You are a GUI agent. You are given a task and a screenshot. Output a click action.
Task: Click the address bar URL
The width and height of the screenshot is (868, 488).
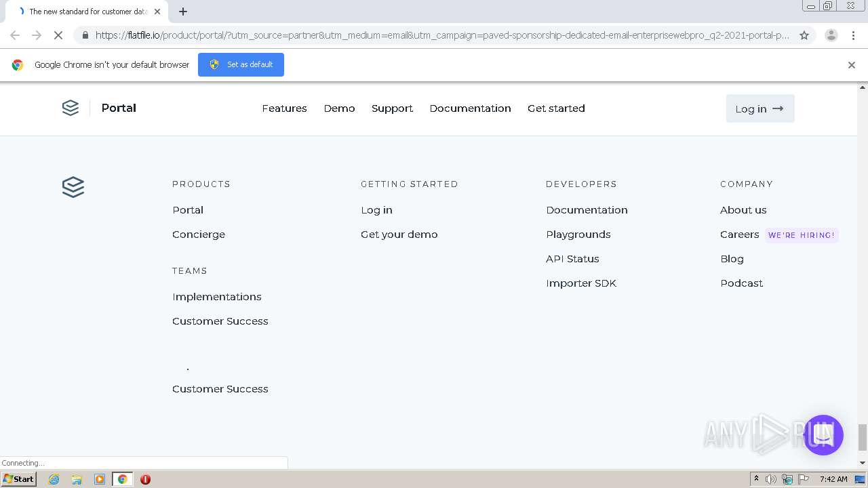pyautogui.click(x=442, y=35)
